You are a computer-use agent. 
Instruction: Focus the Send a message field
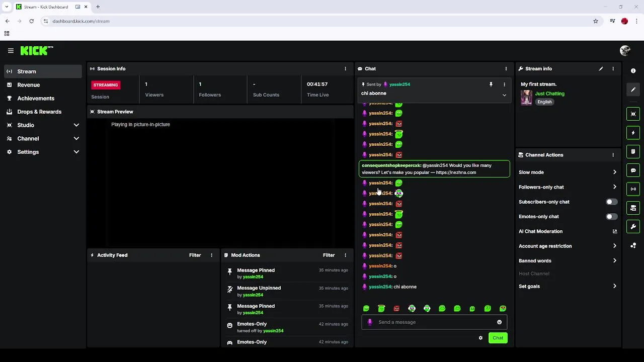click(x=435, y=322)
